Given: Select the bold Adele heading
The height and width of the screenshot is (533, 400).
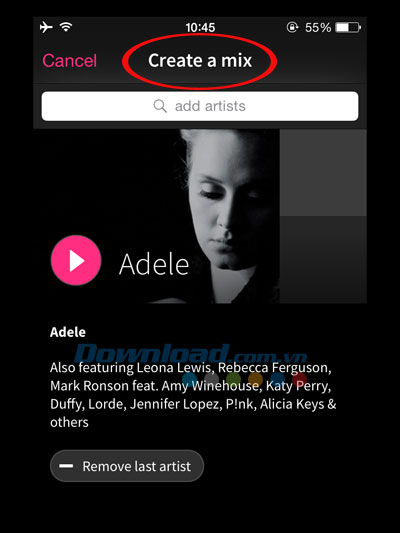Looking at the screenshot, I should [x=68, y=332].
